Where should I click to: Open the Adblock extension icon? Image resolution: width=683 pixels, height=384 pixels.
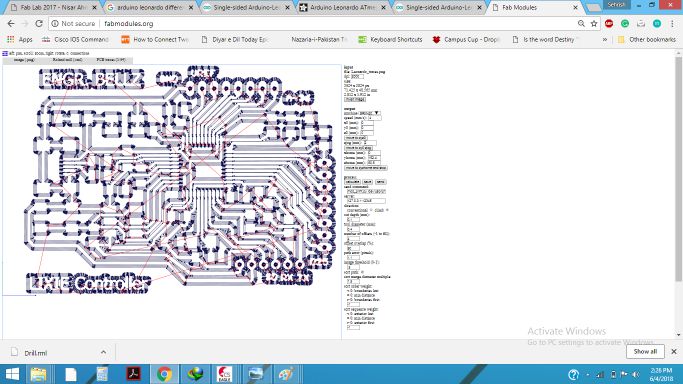(609, 24)
